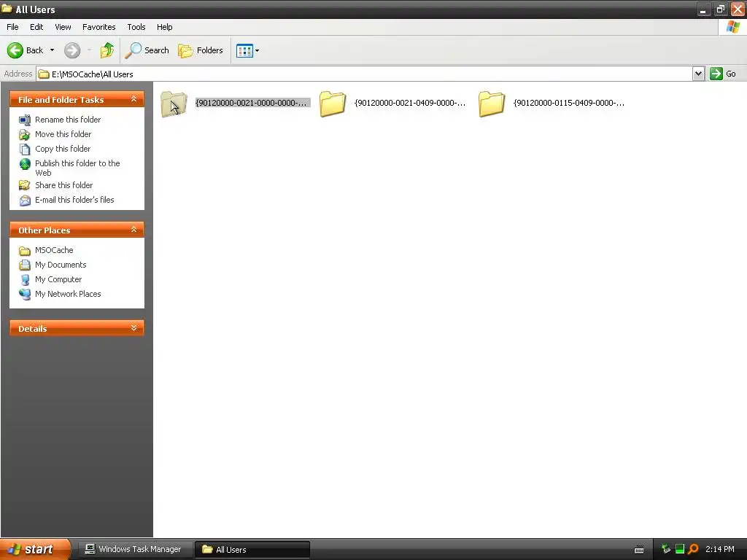Select folder icon of {90120000-0021-0409-0000-...
Screen dimensions: 747x560
(x=333, y=104)
